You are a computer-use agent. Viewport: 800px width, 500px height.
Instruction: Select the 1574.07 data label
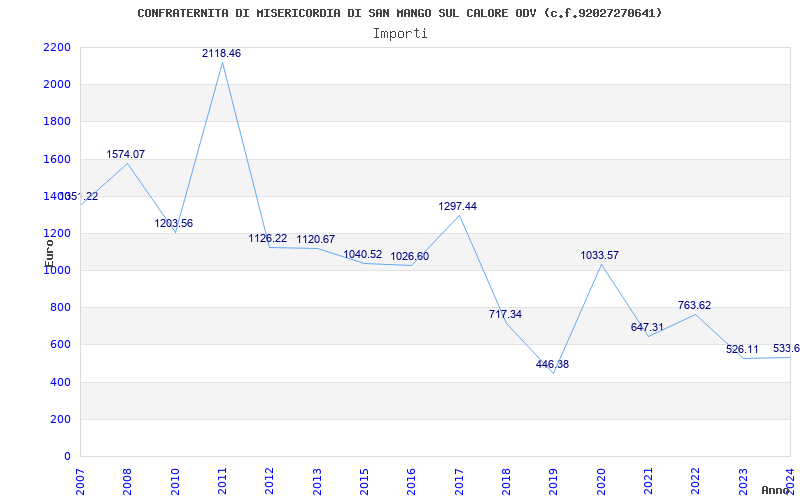[126, 154]
